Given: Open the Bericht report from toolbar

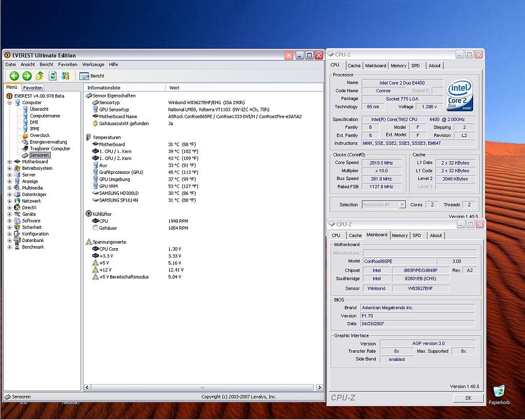Looking at the screenshot, I should 92,76.
